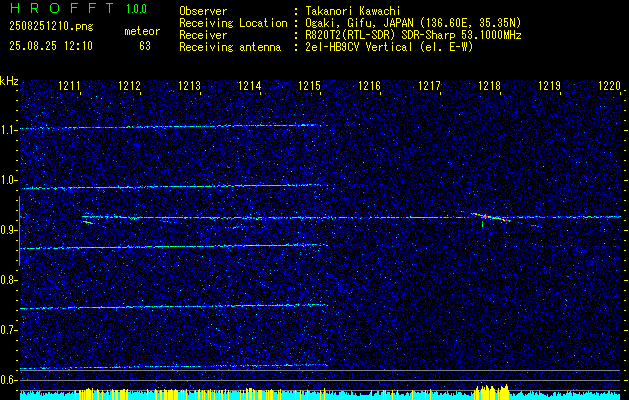The height and width of the screenshot is (400, 629).
Task: Click the HROFFT title text
Action: tap(61, 8)
